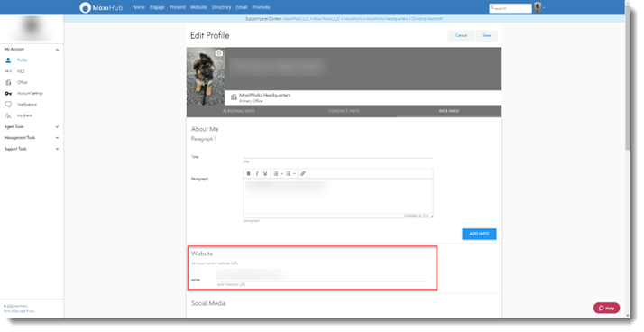This screenshot has height=332, width=644.
Task: Open the Promote menu
Action: (262, 7)
